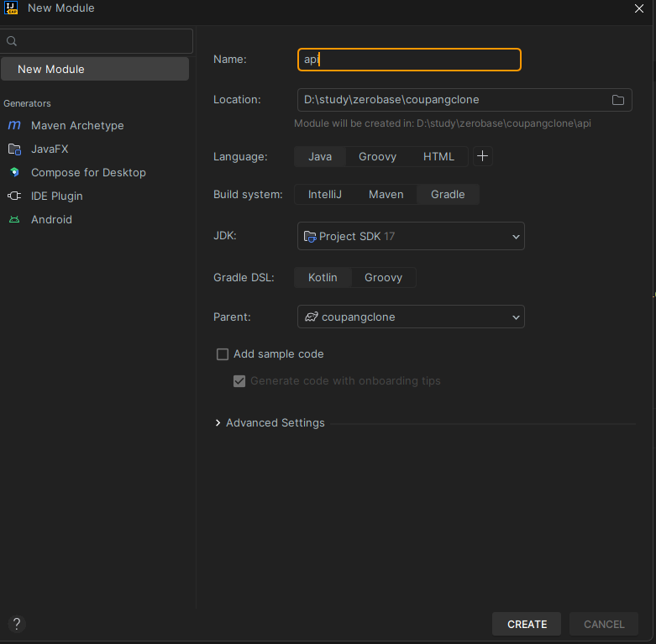Image resolution: width=656 pixels, height=644 pixels.
Task: Choose Maven Archetype generator
Action: (x=77, y=125)
